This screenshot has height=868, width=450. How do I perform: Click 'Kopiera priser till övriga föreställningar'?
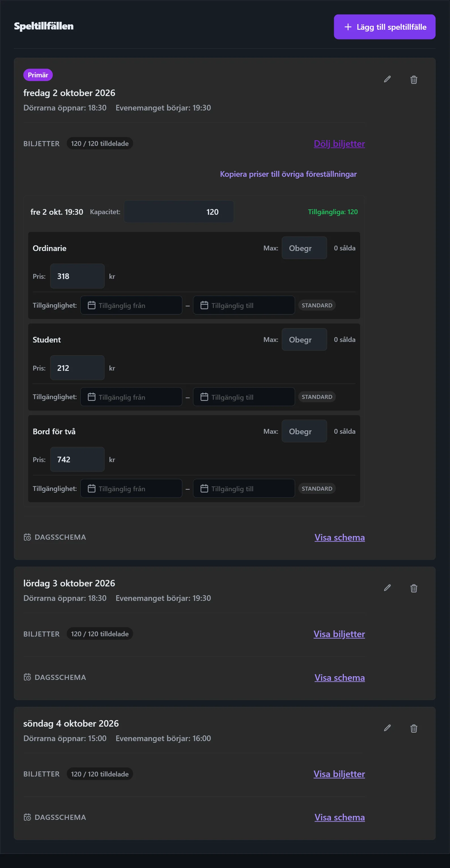click(x=288, y=174)
